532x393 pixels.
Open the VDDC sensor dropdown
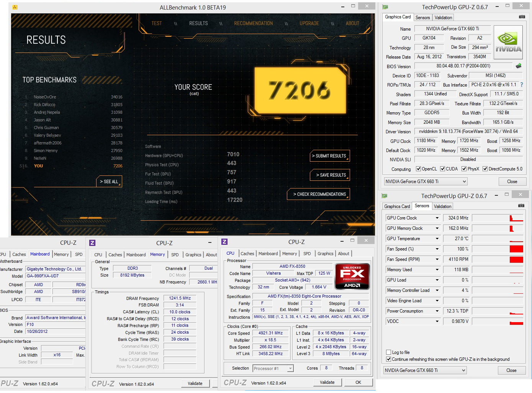tap(437, 321)
